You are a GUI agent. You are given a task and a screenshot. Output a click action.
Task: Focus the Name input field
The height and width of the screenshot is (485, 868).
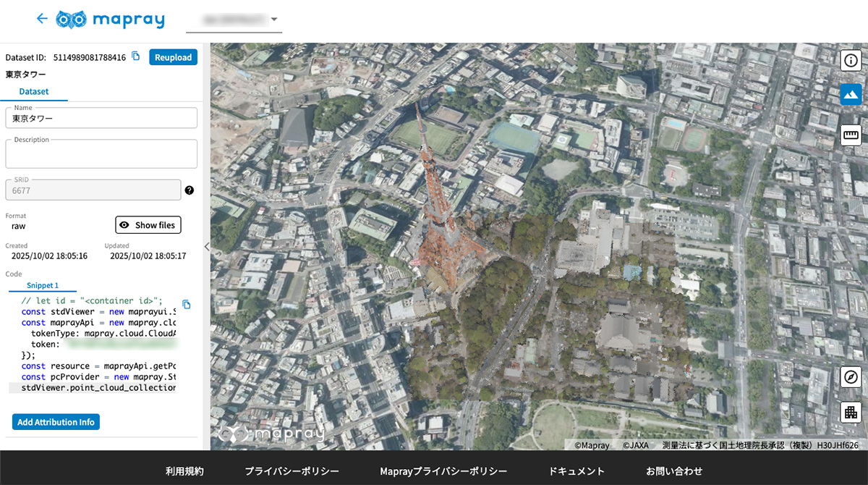pos(101,118)
